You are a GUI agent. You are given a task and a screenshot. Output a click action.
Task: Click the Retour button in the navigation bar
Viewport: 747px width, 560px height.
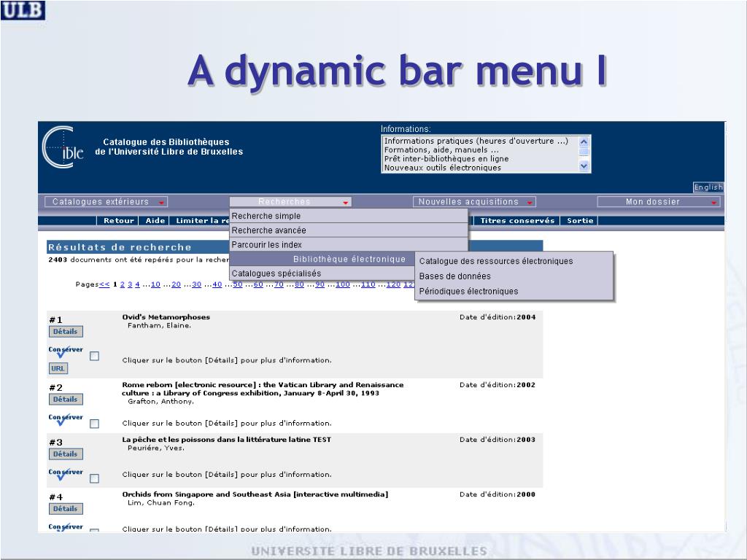[119, 220]
